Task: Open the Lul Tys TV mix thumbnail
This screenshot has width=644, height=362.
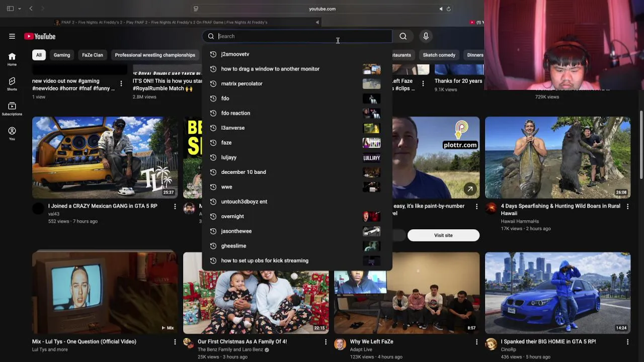Action: pos(105,293)
